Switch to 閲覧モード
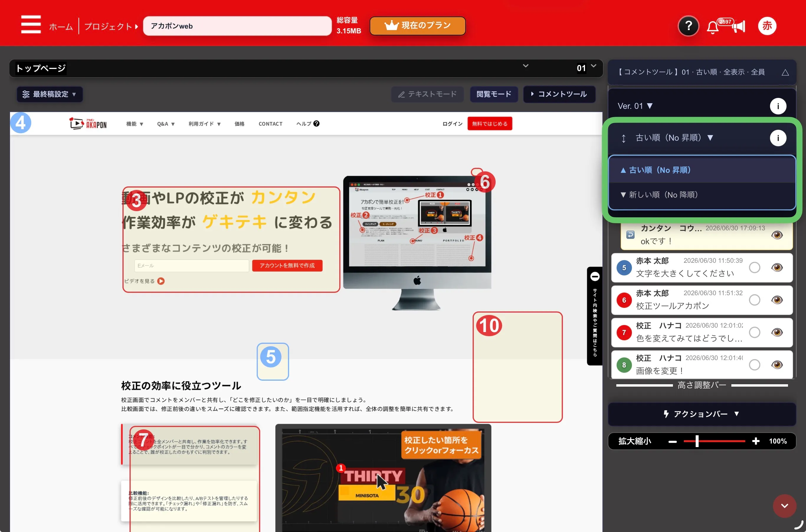Viewport: 806px width, 532px height. point(494,94)
